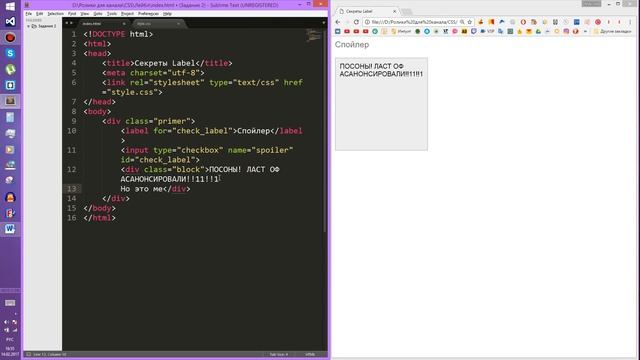Open Goto menu in Sublime Text
This screenshot has height=360, width=640.
(98, 13)
